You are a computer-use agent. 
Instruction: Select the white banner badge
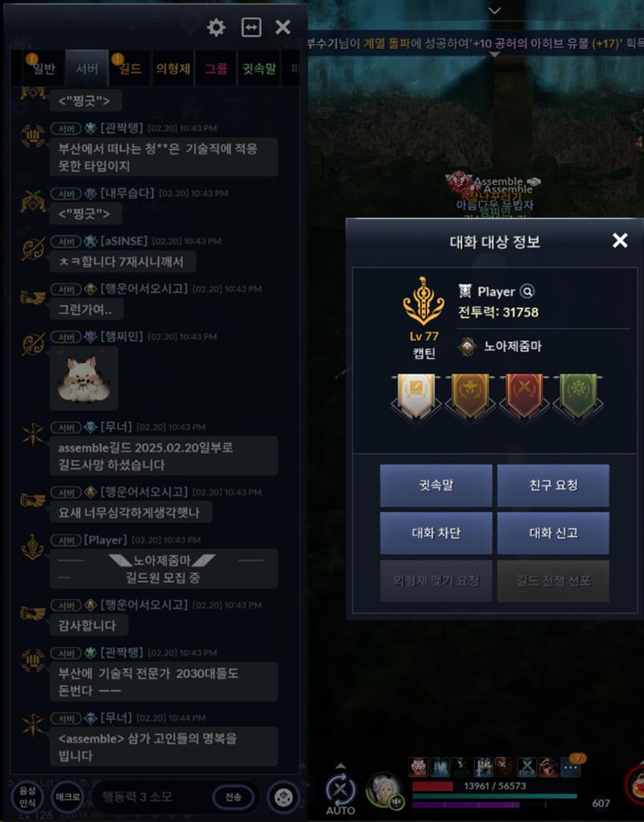tap(416, 396)
